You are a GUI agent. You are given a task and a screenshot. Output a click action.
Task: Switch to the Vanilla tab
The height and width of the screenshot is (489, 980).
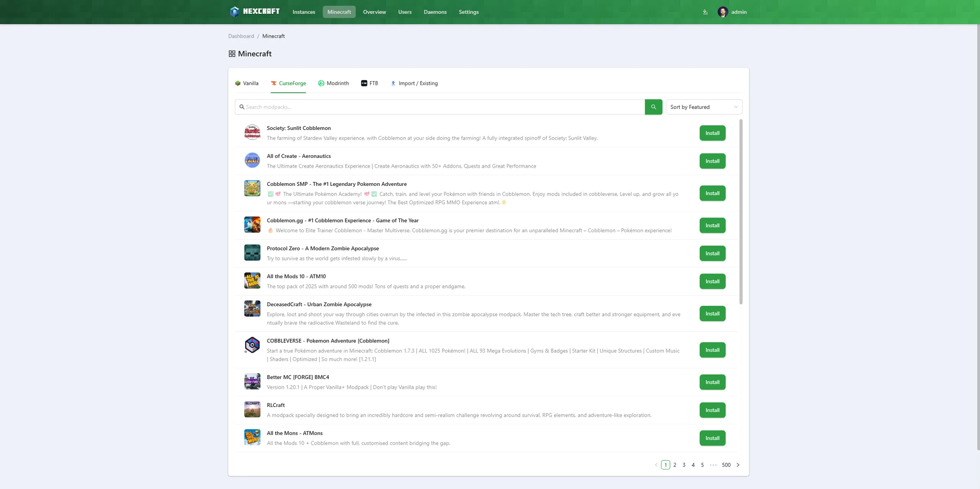[x=247, y=83]
